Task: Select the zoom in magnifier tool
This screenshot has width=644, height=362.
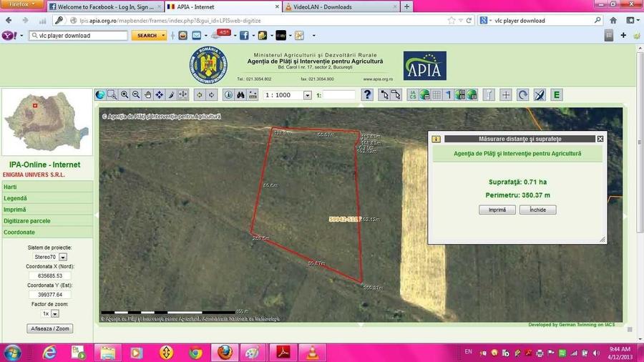Action: tap(125, 95)
